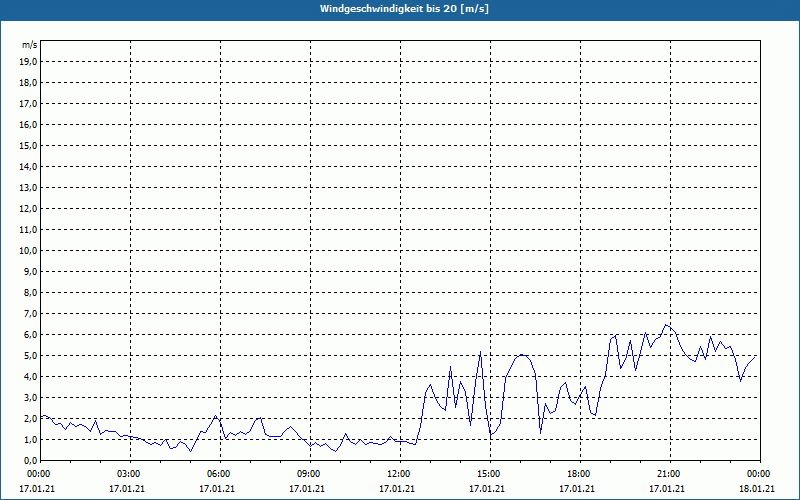This screenshot has height=500, width=800.
Task: Select the 2,0 y-axis label
Action: [30, 418]
